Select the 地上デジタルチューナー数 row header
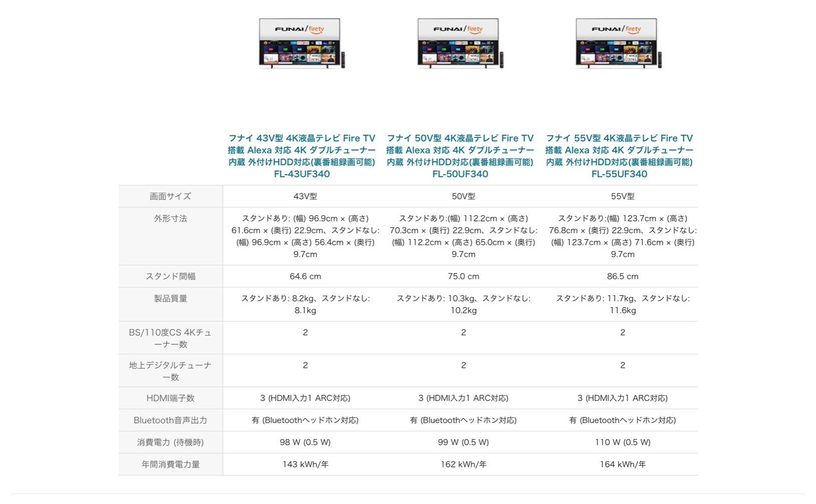 (x=170, y=371)
